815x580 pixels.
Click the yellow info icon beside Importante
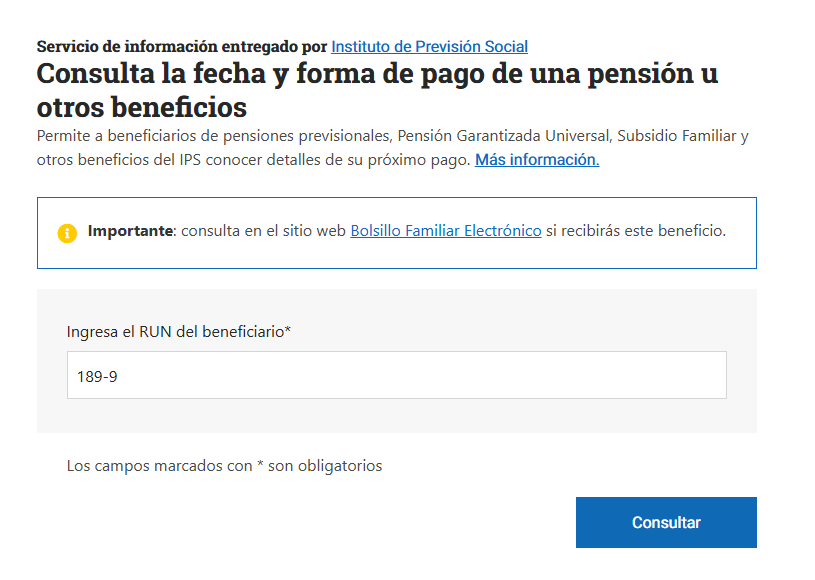67,233
